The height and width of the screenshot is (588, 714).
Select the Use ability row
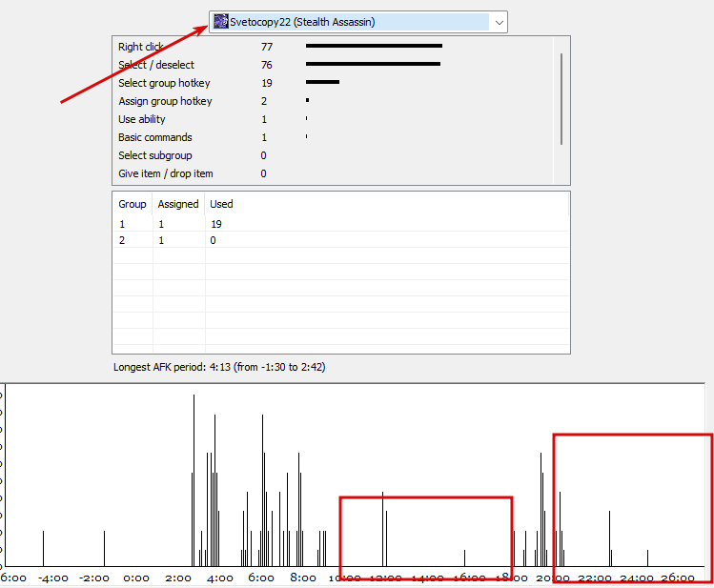pyautogui.click(x=333, y=119)
